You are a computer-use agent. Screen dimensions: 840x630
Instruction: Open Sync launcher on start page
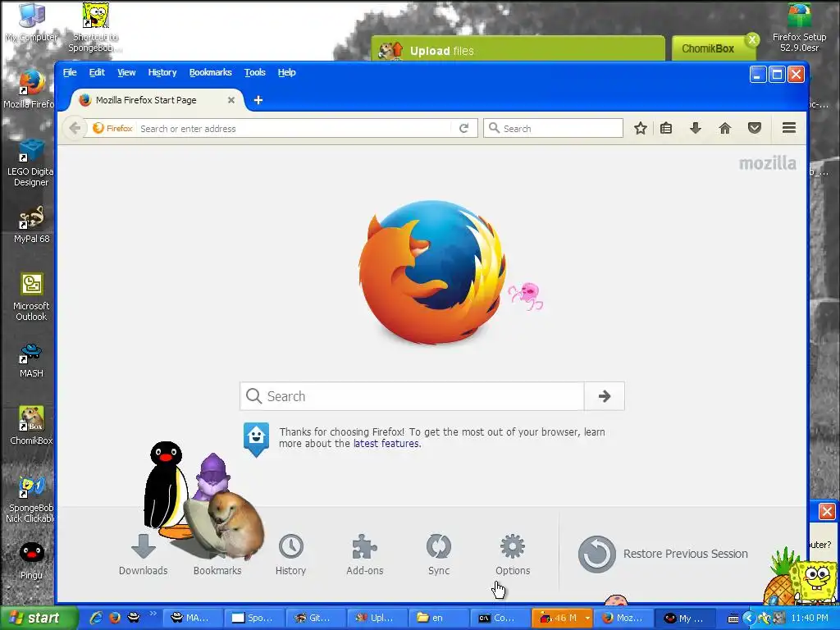coord(439,555)
